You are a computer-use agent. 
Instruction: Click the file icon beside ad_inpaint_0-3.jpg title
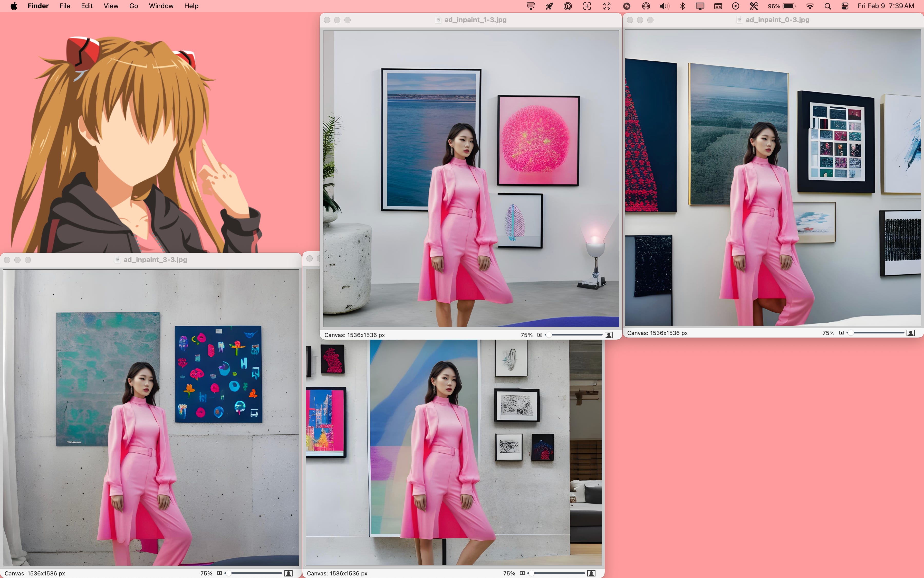click(x=739, y=20)
